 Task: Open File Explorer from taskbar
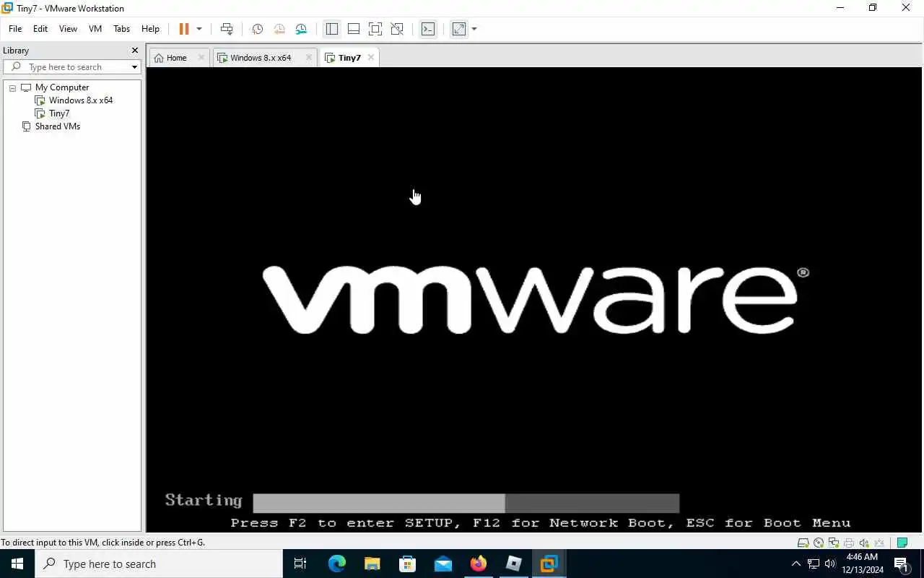tap(372, 564)
